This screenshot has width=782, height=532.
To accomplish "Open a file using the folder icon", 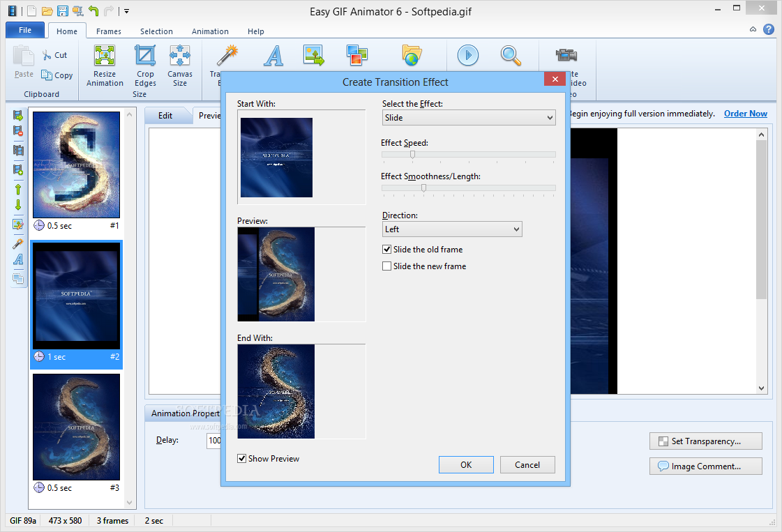I will [47, 10].
